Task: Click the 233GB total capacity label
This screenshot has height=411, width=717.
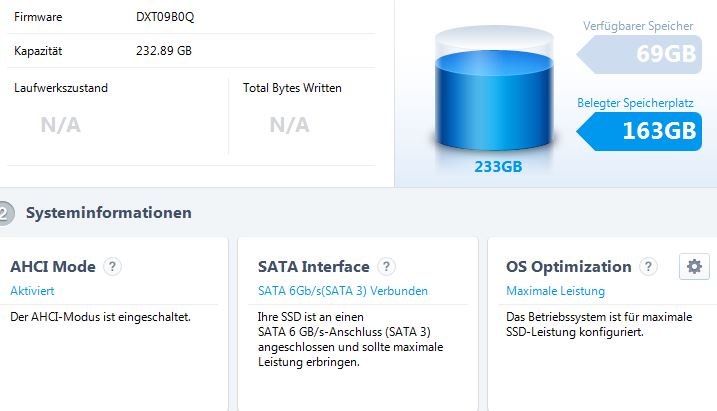Action: (x=498, y=167)
